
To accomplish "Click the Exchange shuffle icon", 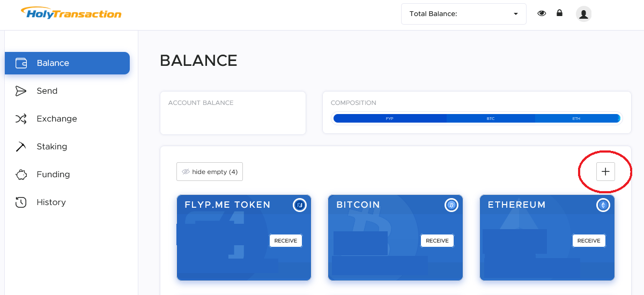I will (x=21, y=119).
